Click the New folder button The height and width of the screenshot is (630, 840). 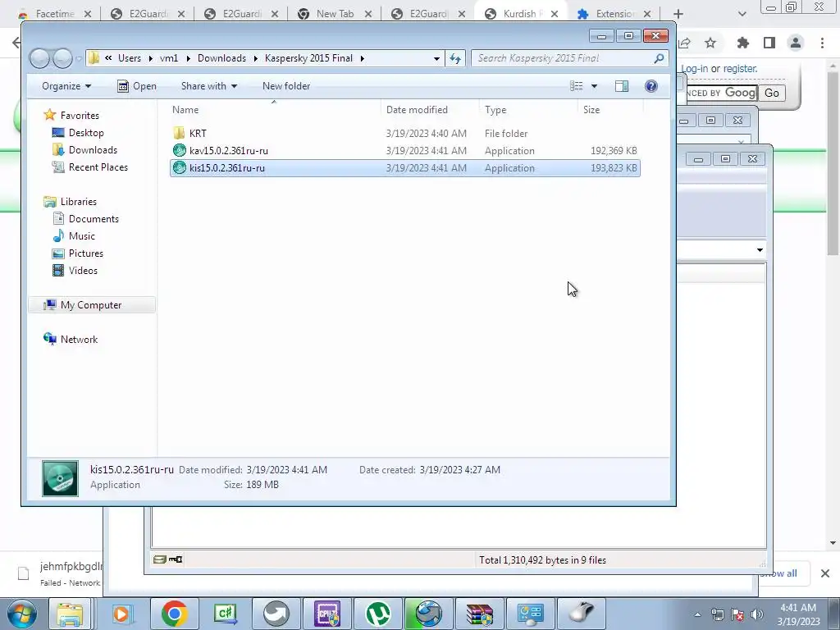286,86
